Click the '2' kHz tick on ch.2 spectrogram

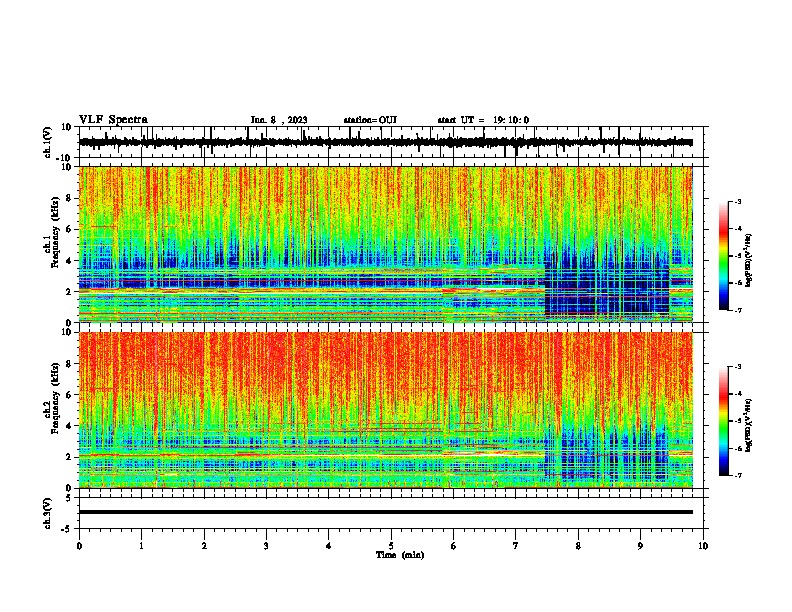69,457
